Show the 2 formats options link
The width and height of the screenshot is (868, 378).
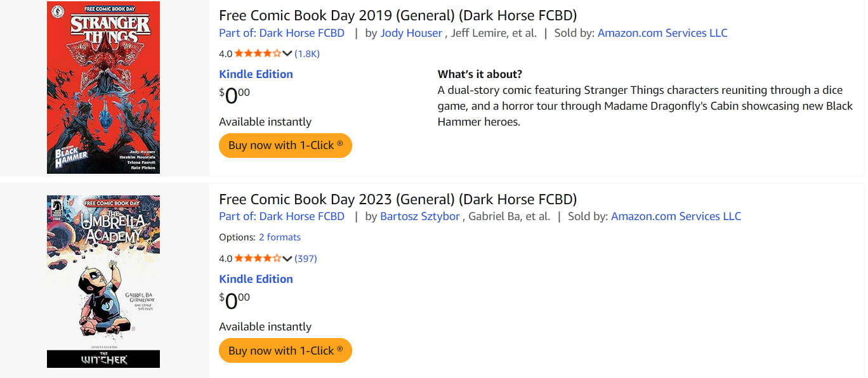click(x=280, y=237)
